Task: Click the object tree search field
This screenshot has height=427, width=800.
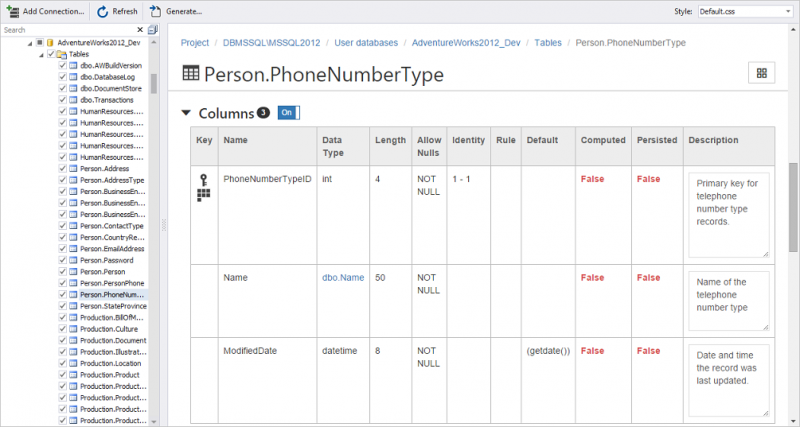Action: pos(69,30)
